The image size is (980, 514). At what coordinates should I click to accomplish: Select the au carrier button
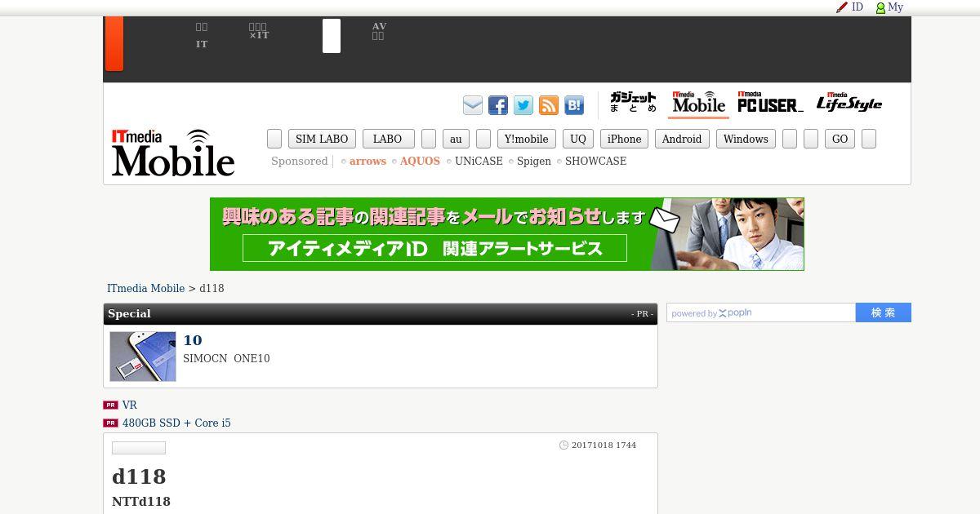[x=456, y=139]
